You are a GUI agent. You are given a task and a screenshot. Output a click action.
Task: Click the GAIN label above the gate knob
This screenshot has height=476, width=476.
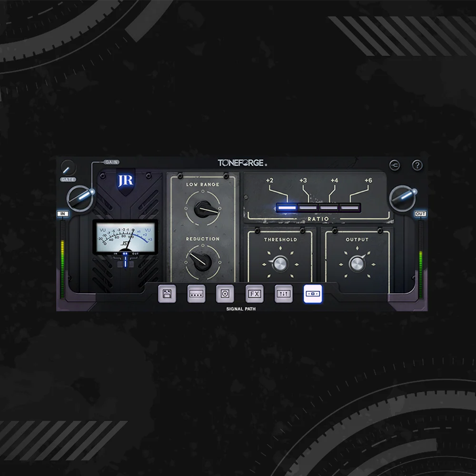[x=111, y=161]
